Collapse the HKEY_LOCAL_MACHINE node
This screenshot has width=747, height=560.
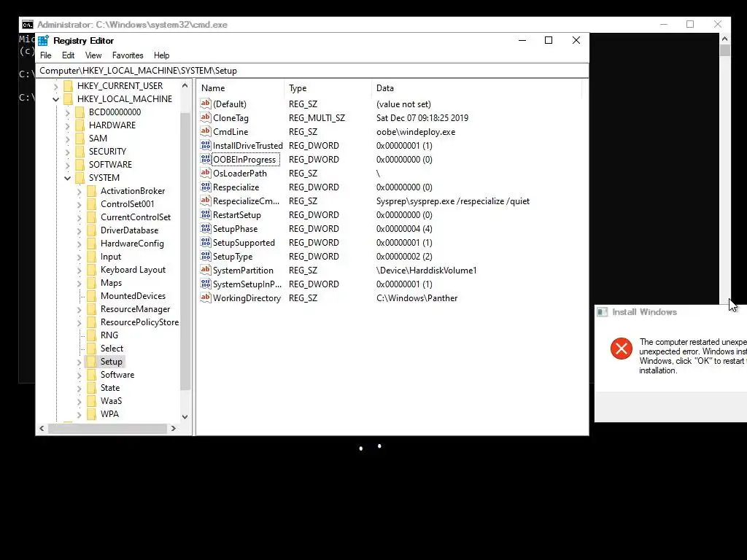tap(55, 99)
